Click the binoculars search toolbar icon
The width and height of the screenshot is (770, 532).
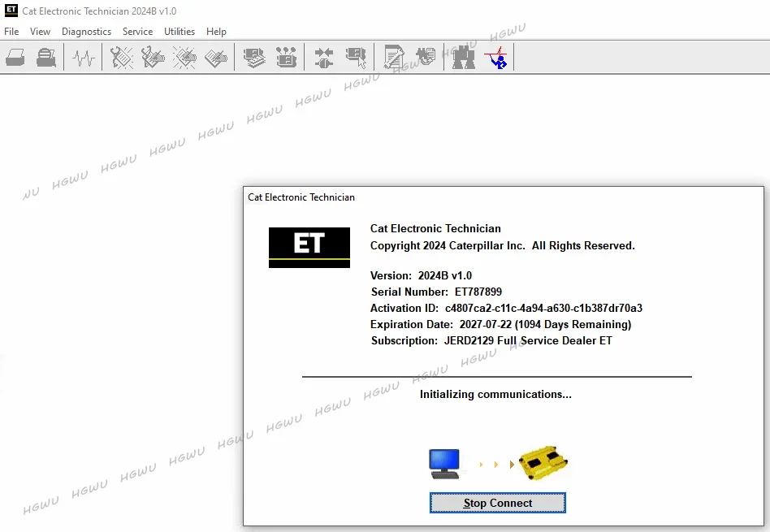pos(464,58)
